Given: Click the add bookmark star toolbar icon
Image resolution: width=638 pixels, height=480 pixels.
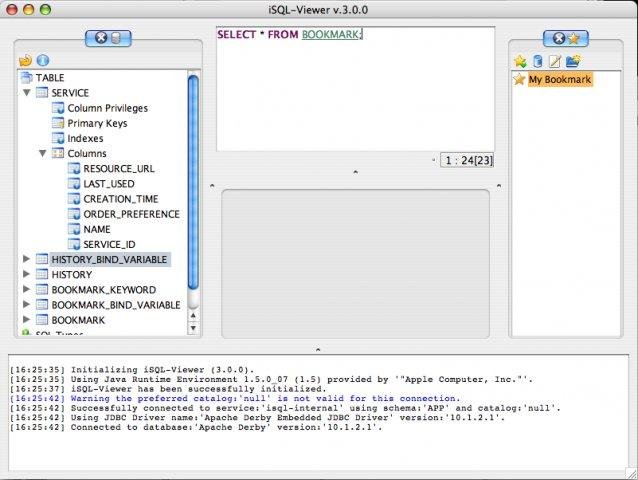Looking at the screenshot, I should [520, 61].
